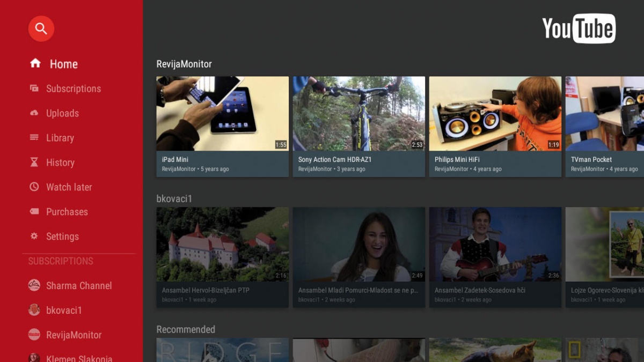
Task: Click the Uploads cloud icon
Action: click(x=34, y=113)
